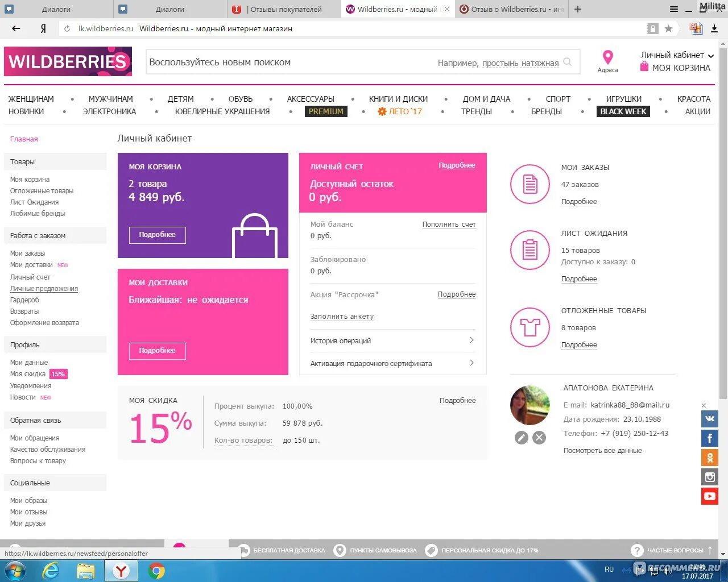Click the search input field

coord(363,62)
